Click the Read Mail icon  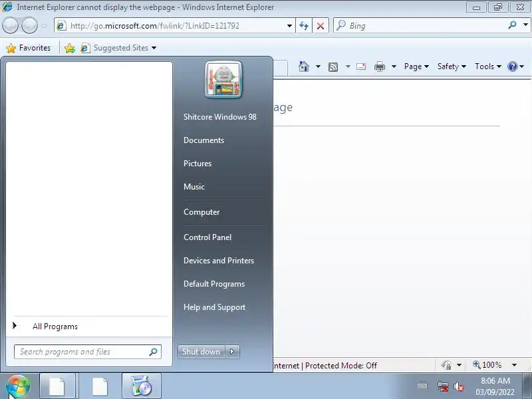click(x=361, y=66)
